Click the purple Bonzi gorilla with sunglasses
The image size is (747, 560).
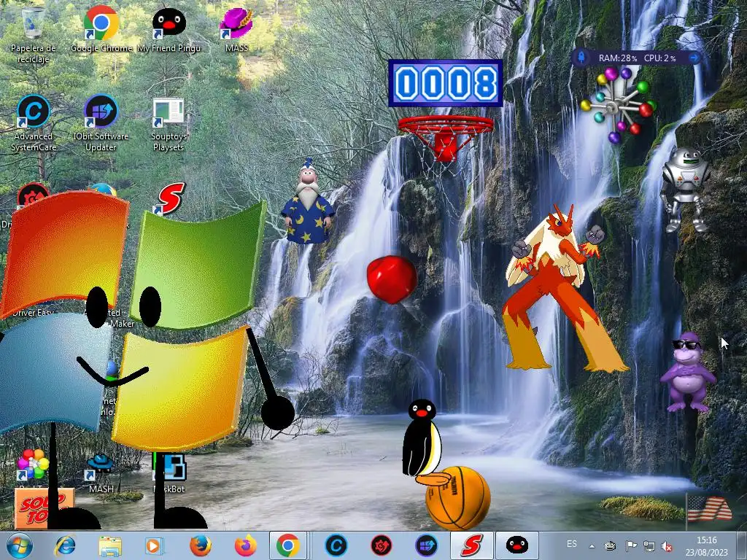click(x=687, y=373)
